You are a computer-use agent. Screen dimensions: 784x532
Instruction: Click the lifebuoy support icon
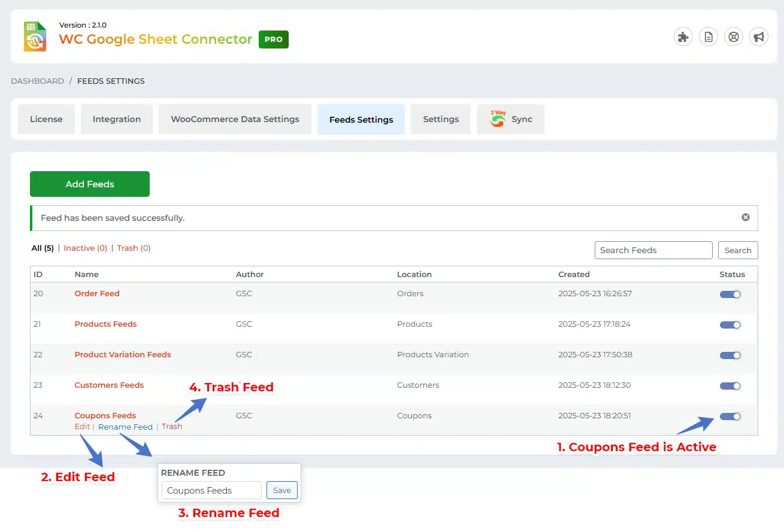733,37
